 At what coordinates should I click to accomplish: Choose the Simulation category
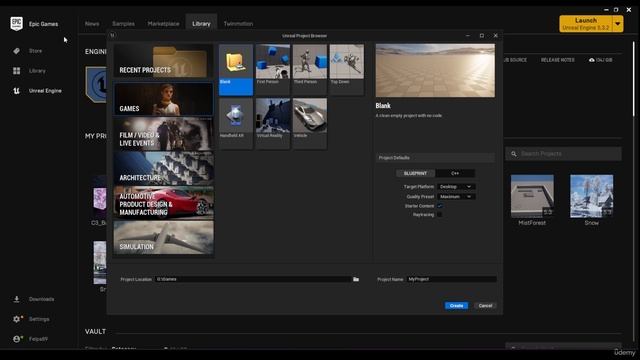(x=163, y=238)
